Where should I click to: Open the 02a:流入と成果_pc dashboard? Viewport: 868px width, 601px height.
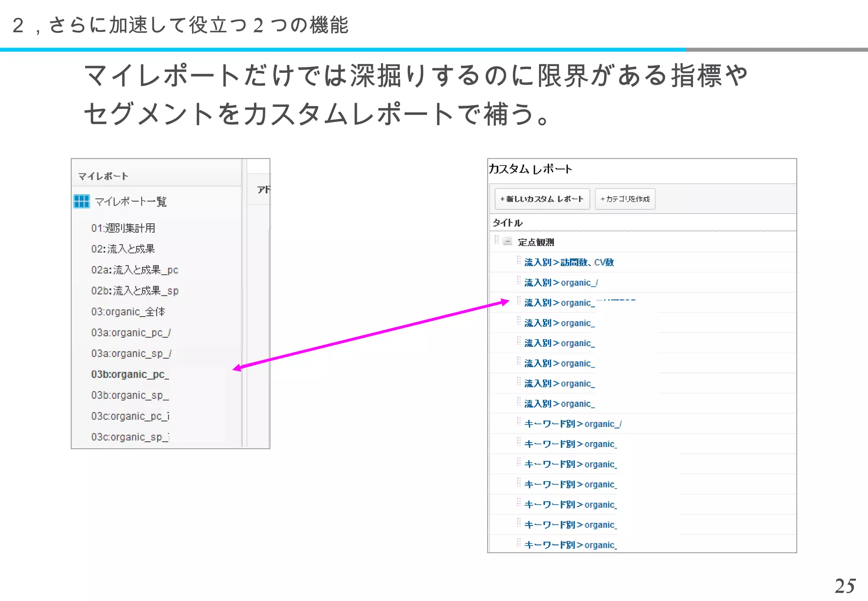[x=135, y=270]
